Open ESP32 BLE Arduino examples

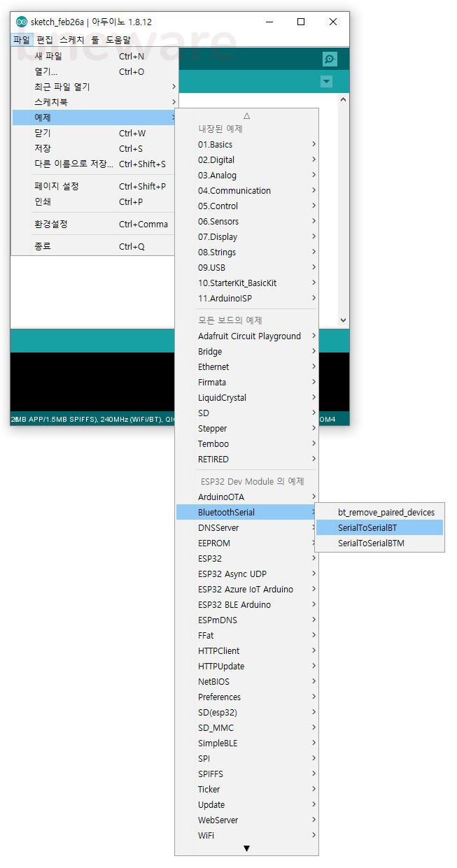(246, 604)
